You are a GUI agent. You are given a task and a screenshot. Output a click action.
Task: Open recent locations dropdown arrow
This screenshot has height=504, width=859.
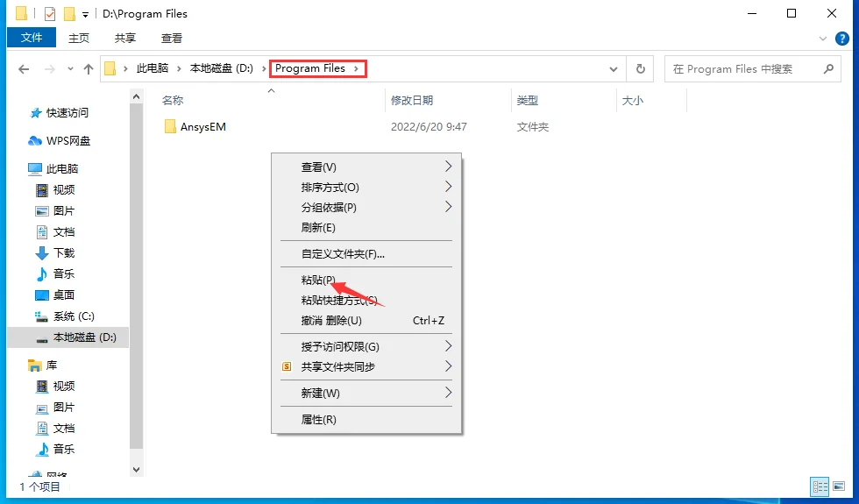pyautogui.click(x=70, y=69)
